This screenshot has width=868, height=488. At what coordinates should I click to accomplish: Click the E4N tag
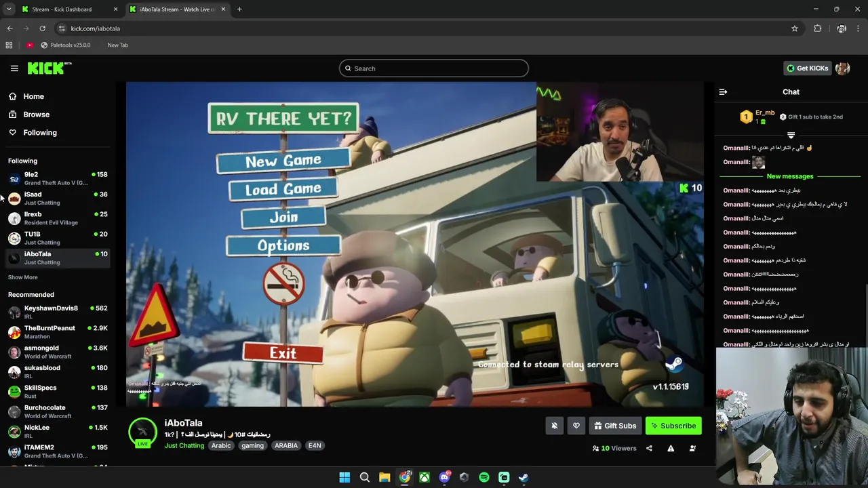click(x=315, y=445)
